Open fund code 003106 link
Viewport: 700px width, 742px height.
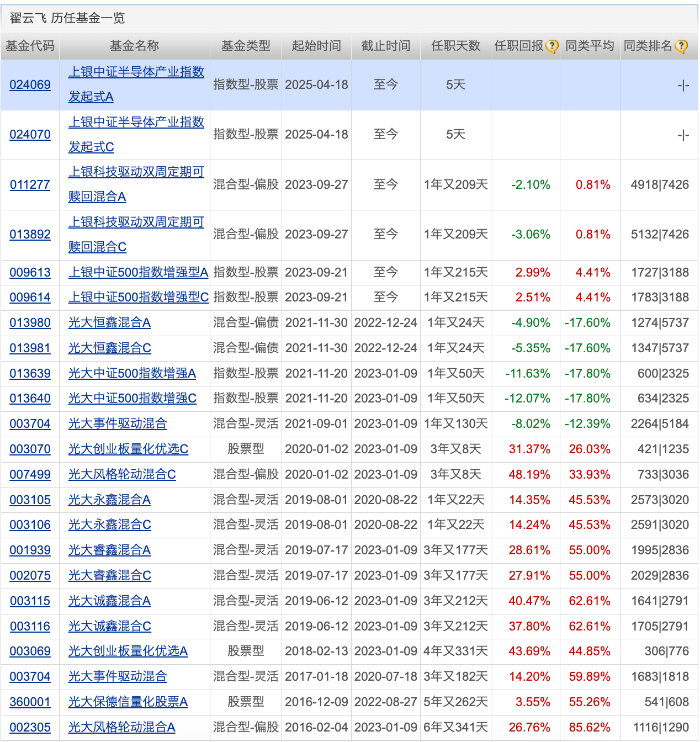tap(30, 524)
